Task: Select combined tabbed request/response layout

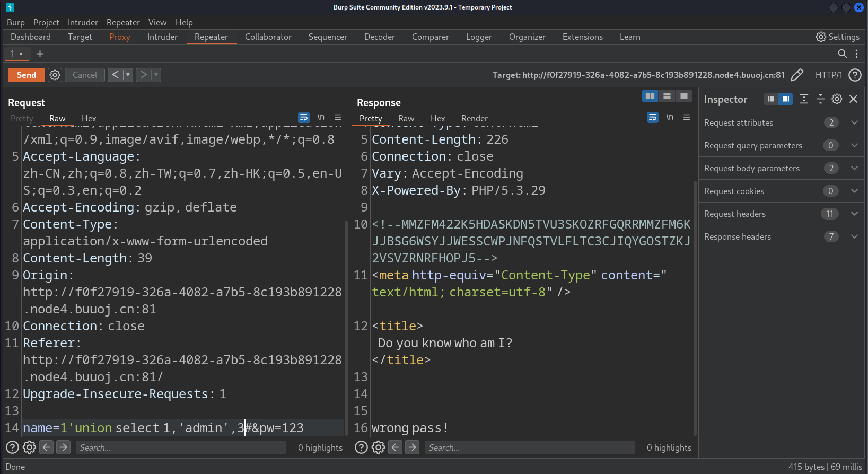Action: [684, 96]
